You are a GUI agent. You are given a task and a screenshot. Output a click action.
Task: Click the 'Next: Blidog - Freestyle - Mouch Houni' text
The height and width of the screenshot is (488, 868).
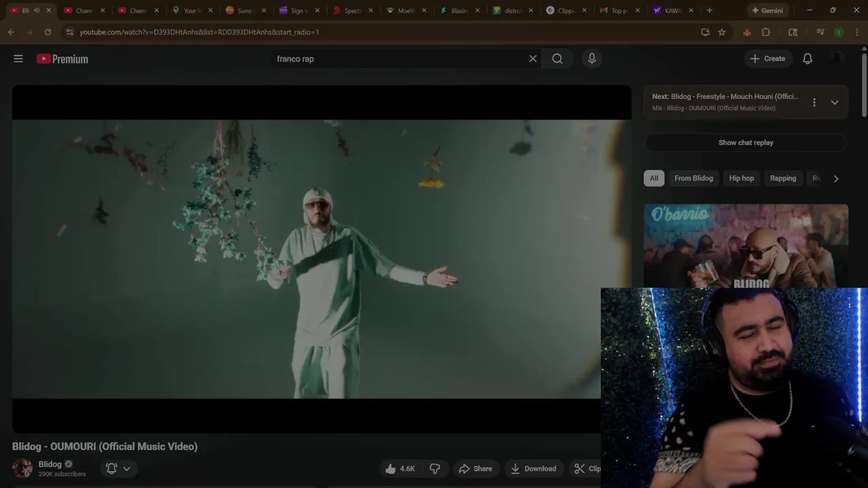[x=725, y=97]
